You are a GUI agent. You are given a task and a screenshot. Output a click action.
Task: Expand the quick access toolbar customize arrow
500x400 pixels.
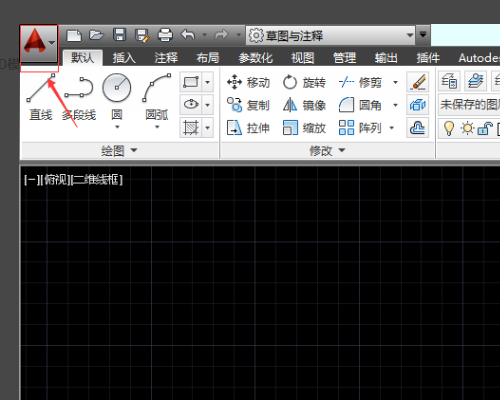click(423, 35)
